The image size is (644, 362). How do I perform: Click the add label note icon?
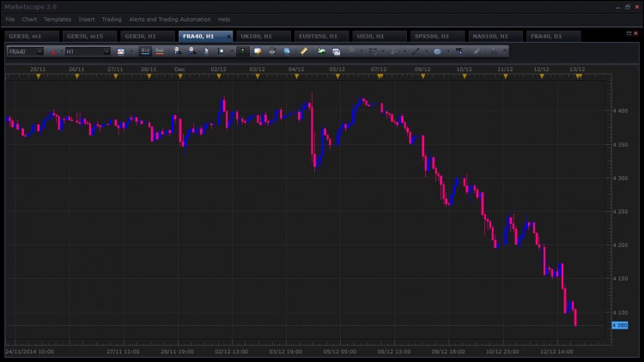(x=258, y=51)
